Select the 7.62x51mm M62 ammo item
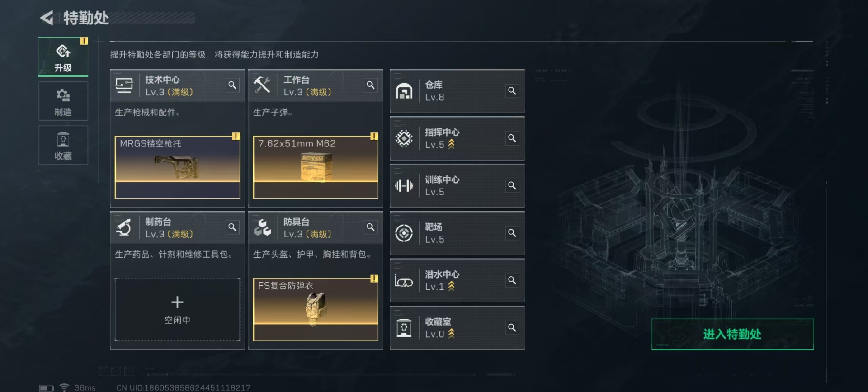This screenshot has width=868, height=392. [316, 167]
